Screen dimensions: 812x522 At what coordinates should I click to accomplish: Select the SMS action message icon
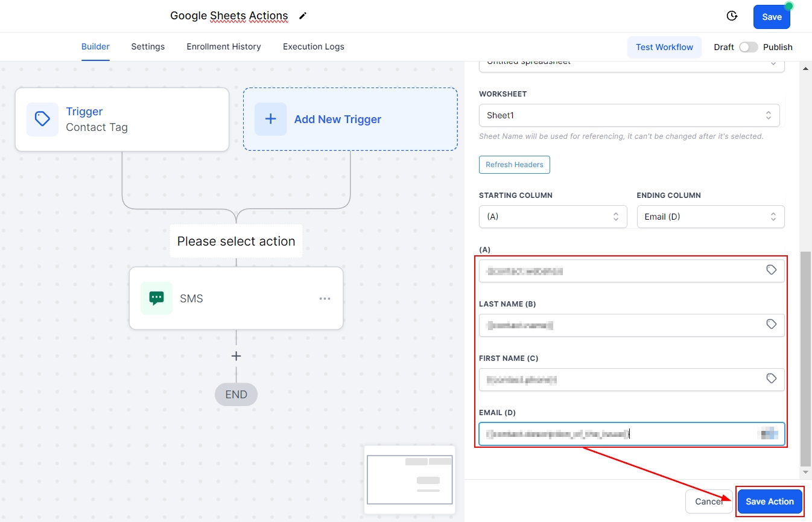click(156, 298)
